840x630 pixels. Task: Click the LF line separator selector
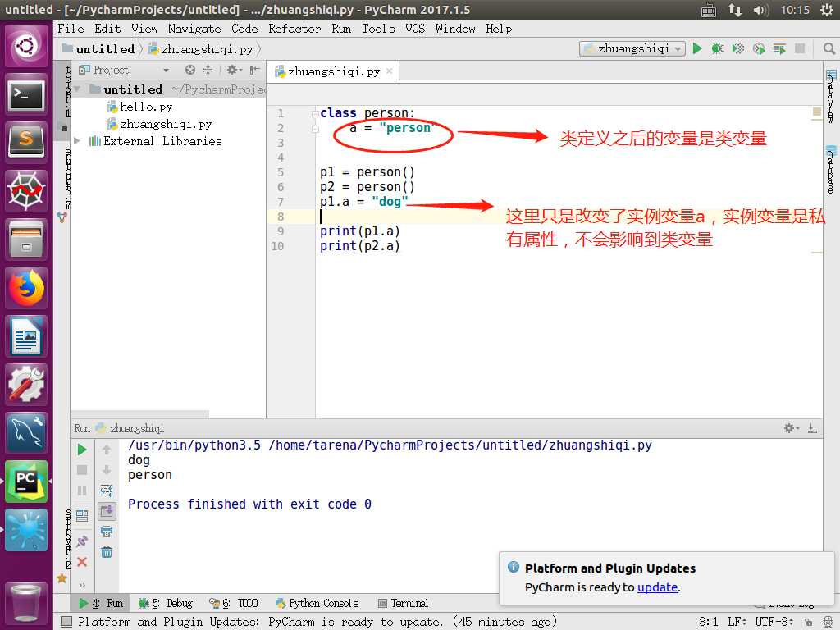pyautogui.click(x=737, y=622)
